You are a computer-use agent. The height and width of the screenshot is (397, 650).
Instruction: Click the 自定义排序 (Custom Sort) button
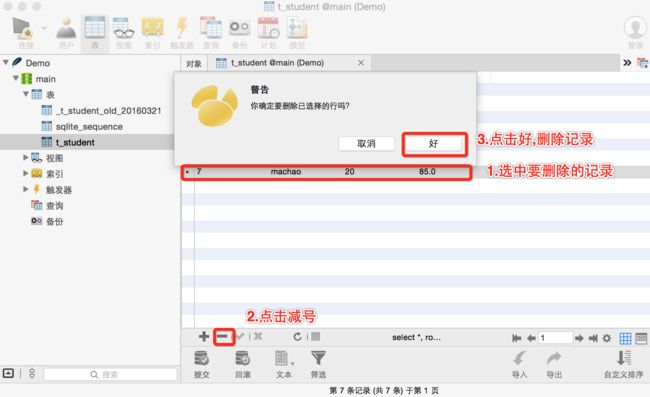point(623,364)
